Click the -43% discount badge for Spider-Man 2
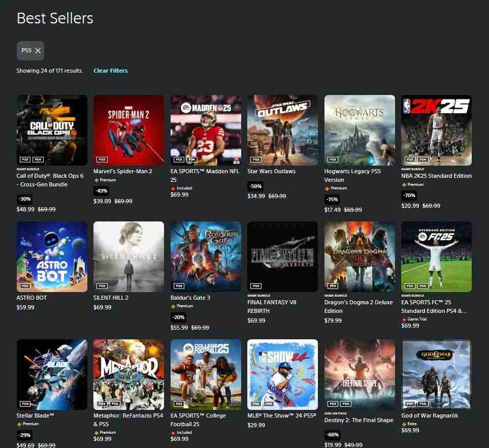This screenshot has height=448, width=489. (102, 190)
